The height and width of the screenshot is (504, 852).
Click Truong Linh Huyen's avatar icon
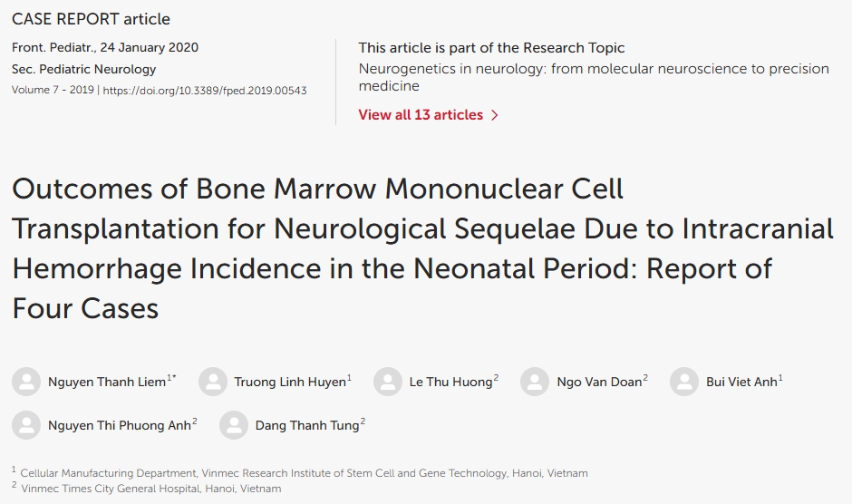[213, 382]
